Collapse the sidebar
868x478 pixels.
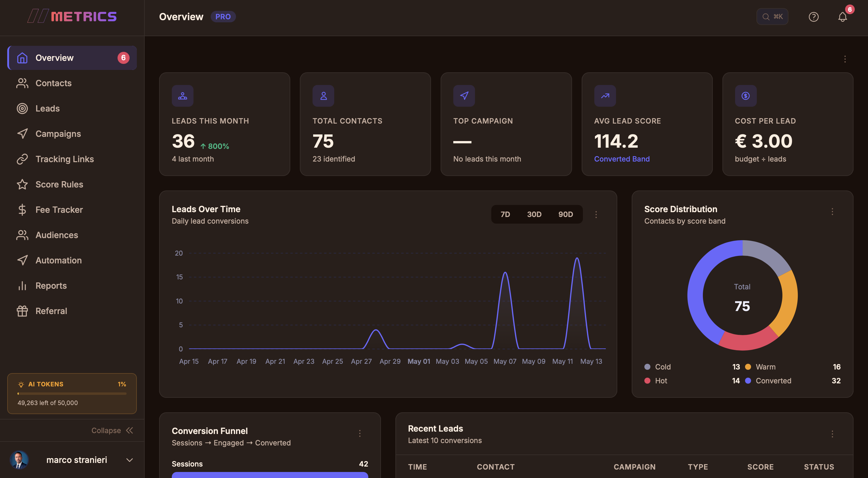[x=112, y=430]
